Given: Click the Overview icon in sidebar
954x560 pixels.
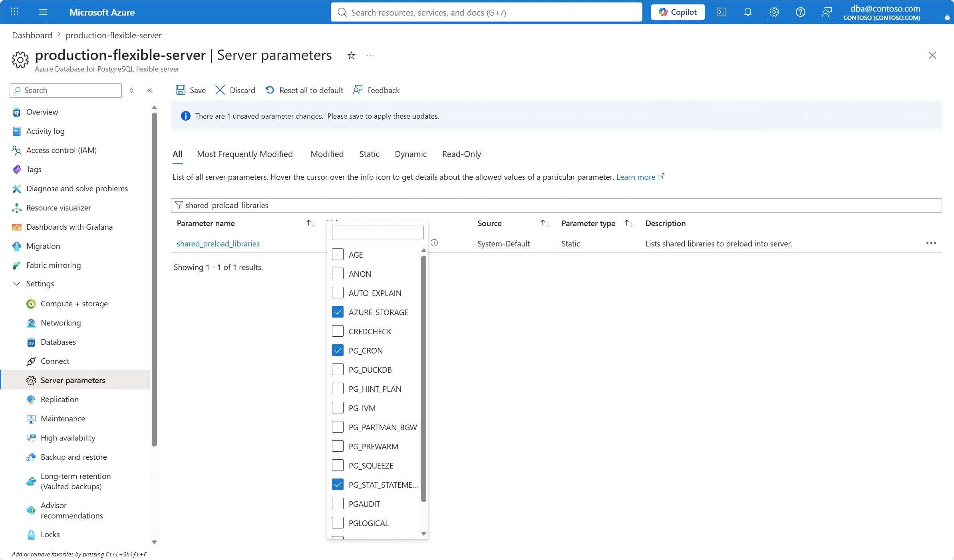Looking at the screenshot, I should [17, 112].
